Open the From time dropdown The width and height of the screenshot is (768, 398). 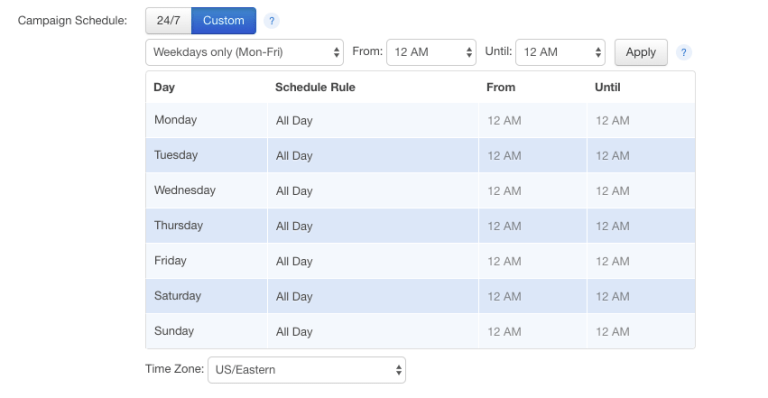(431, 52)
